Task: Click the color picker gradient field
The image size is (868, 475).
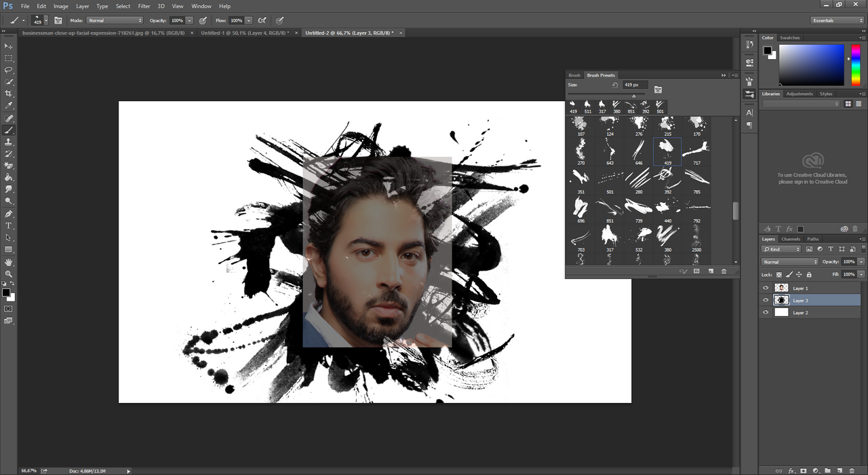Action: (811, 64)
